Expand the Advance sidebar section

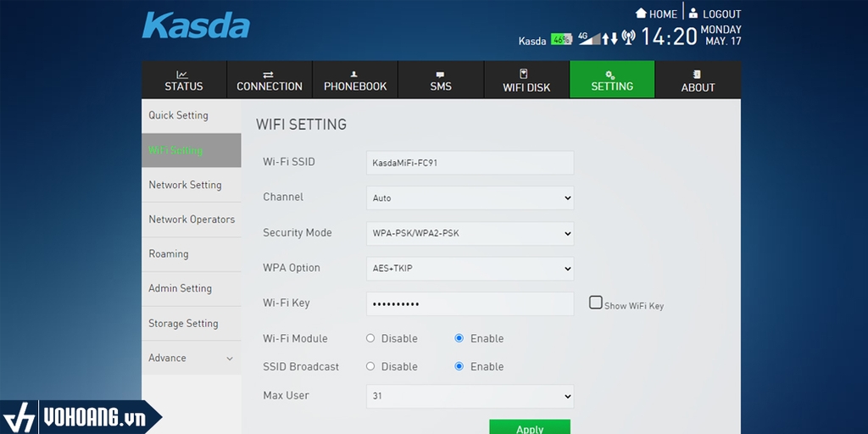coord(191,359)
